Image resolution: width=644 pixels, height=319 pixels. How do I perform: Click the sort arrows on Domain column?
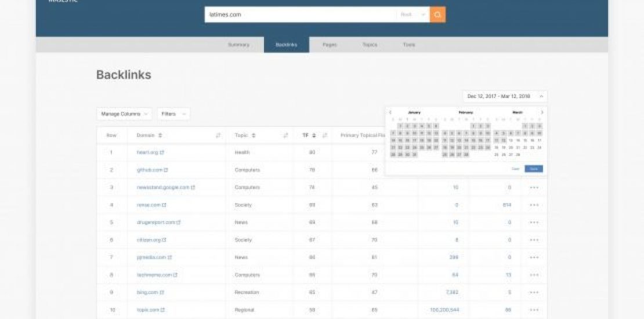pos(160,135)
